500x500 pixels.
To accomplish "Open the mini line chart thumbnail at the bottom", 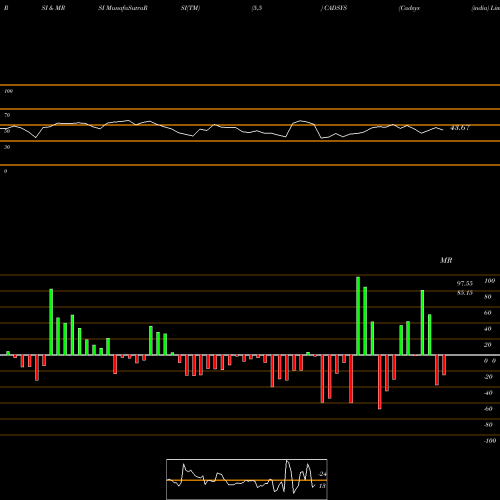I will click(x=247, y=479).
